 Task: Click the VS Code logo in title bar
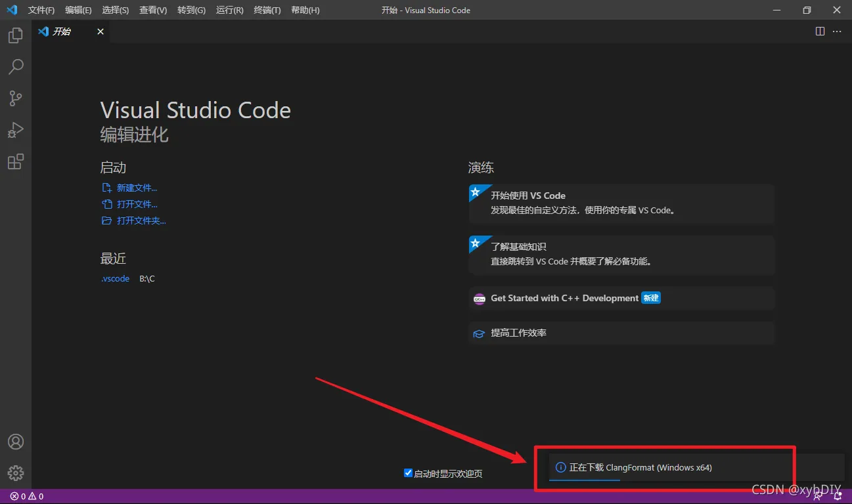click(12, 10)
